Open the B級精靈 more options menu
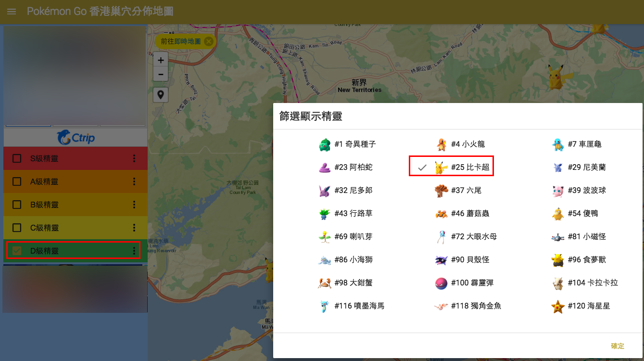This screenshot has height=361, width=644. click(134, 205)
